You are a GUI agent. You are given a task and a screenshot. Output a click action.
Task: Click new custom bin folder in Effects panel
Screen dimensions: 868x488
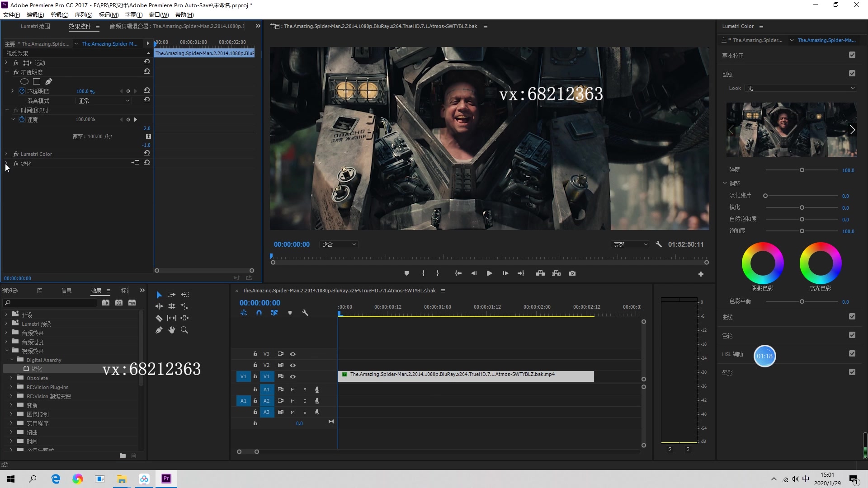[x=123, y=455]
